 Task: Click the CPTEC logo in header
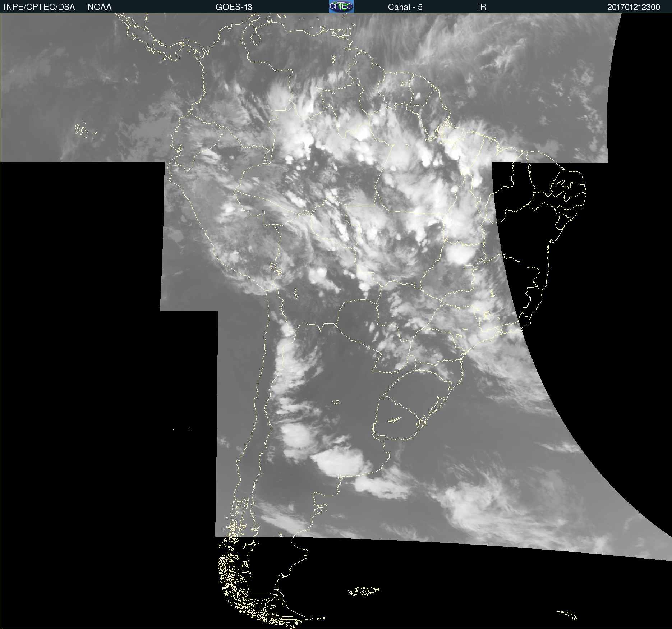[x=341, y=6]
